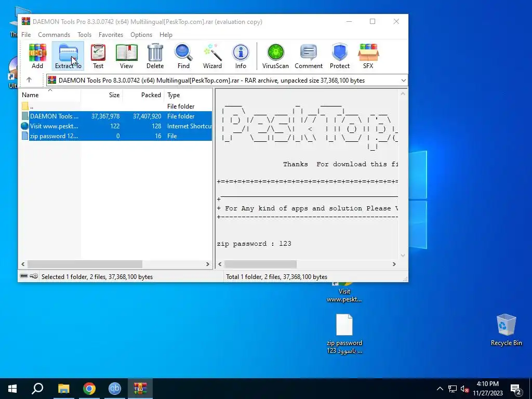Image resolution: width=532 pixels, height=399 pixels.
Task: Select the zip password file icon in list
Action: (x=25, y=136)
